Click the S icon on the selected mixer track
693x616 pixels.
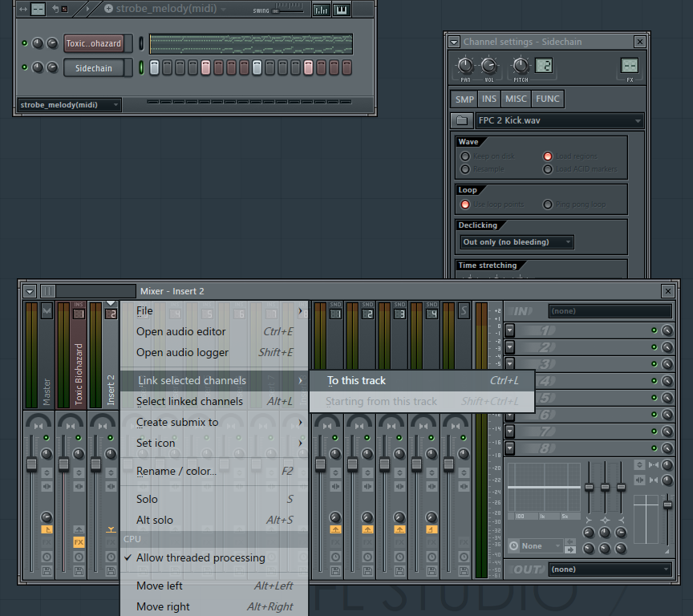[463, 310]
